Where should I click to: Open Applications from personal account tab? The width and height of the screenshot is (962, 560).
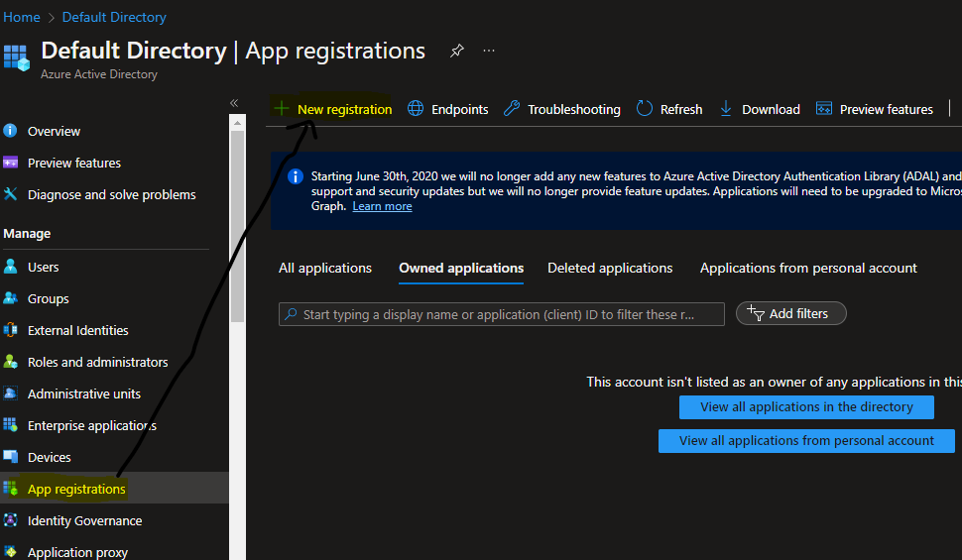808,268
